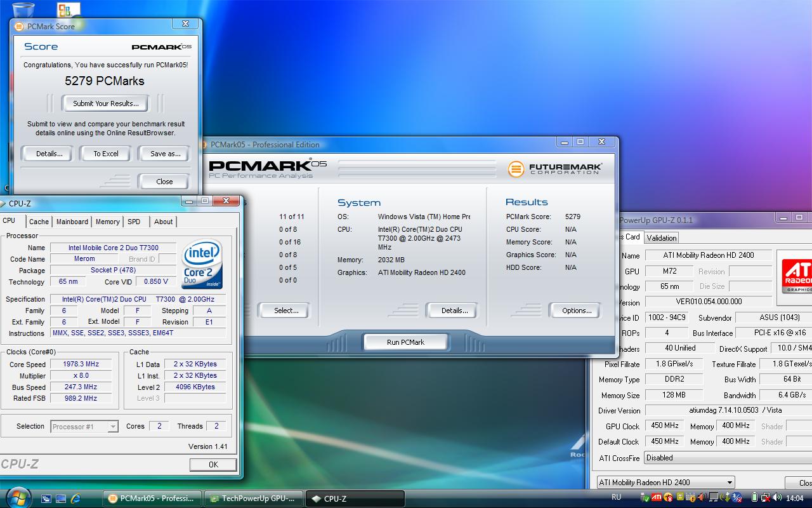Open the Cache tab in CPU-Z

39,222
